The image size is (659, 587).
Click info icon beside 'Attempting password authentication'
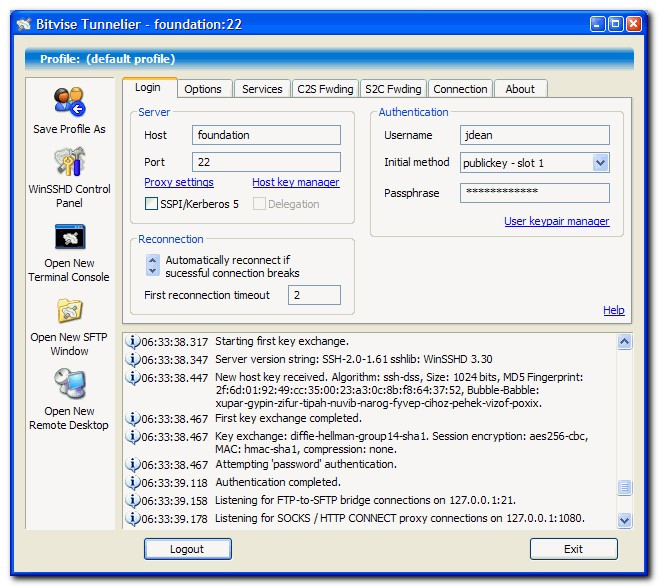pos(133,465)
